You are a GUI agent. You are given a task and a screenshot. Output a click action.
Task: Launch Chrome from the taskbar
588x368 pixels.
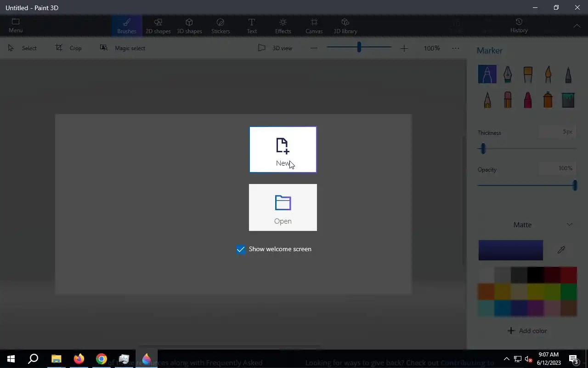pos(102,359)
